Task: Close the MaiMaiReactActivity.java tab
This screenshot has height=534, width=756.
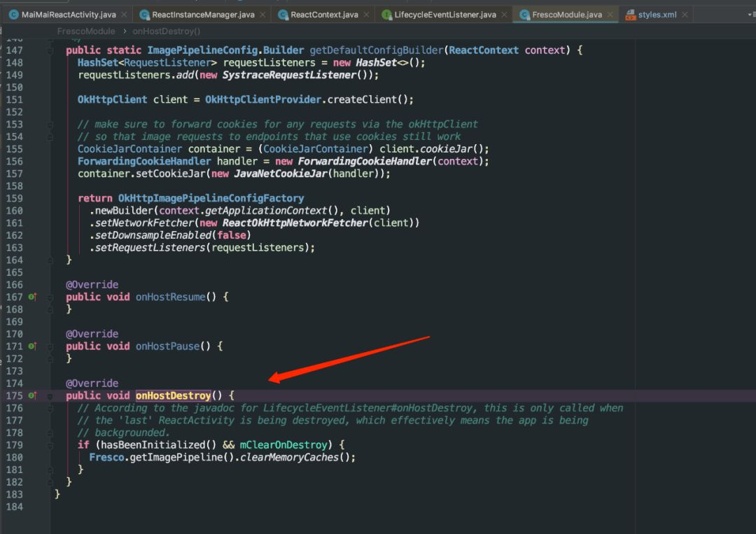Action: (x=124, y=15)
